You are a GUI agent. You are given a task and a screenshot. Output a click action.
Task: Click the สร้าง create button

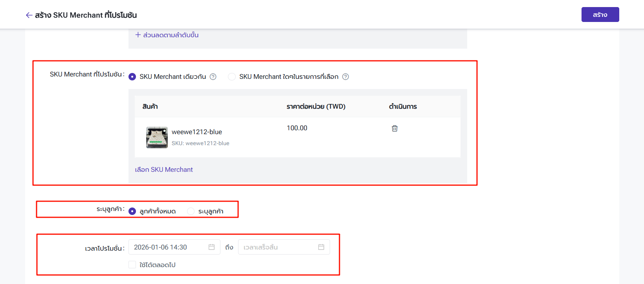click(600, 15)
